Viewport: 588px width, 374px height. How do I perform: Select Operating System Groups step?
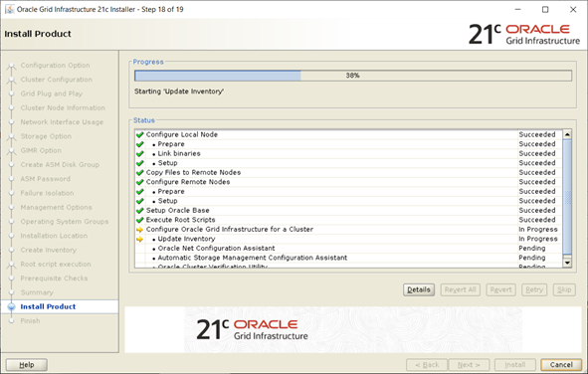pos(64,222)
